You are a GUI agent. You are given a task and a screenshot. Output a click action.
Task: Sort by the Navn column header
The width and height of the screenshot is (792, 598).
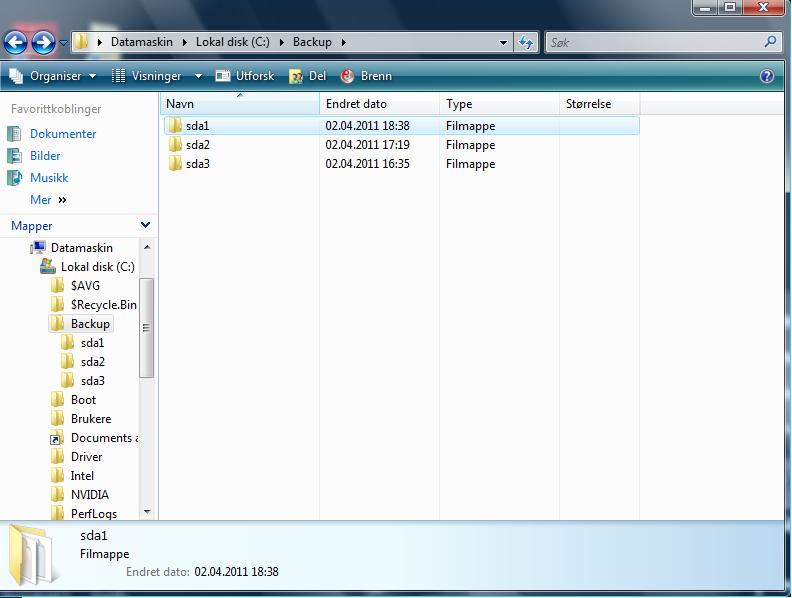[240, 104]
